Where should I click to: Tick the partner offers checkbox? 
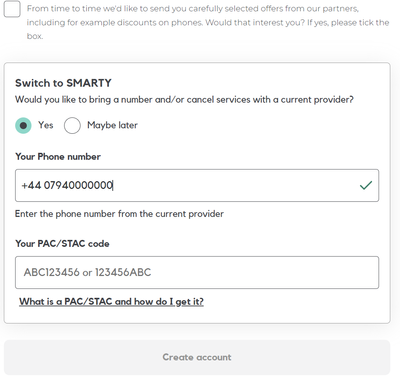tap(12, 9)
